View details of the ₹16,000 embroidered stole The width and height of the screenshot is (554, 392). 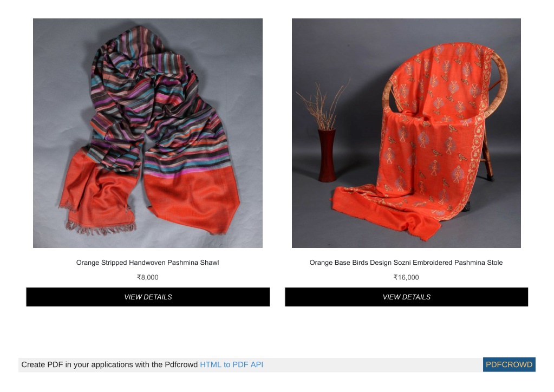(x=407, y=297)
